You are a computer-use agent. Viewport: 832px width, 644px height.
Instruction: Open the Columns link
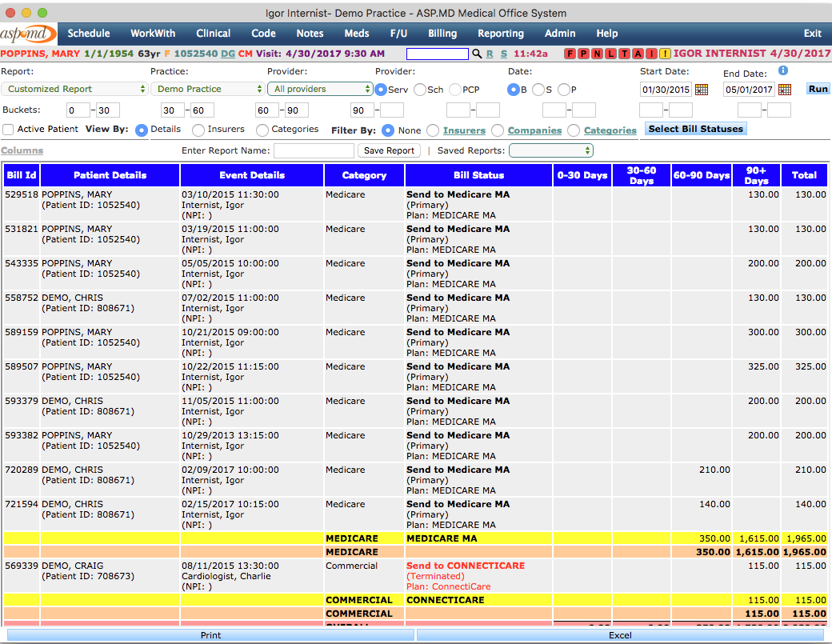click(x=22, y=150)
